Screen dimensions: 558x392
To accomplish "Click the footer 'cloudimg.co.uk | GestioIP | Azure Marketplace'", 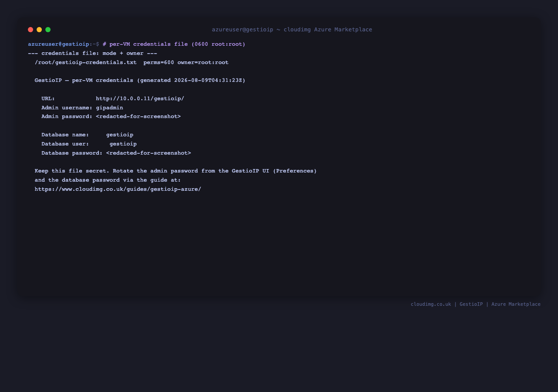I will (x=476, y=304).
